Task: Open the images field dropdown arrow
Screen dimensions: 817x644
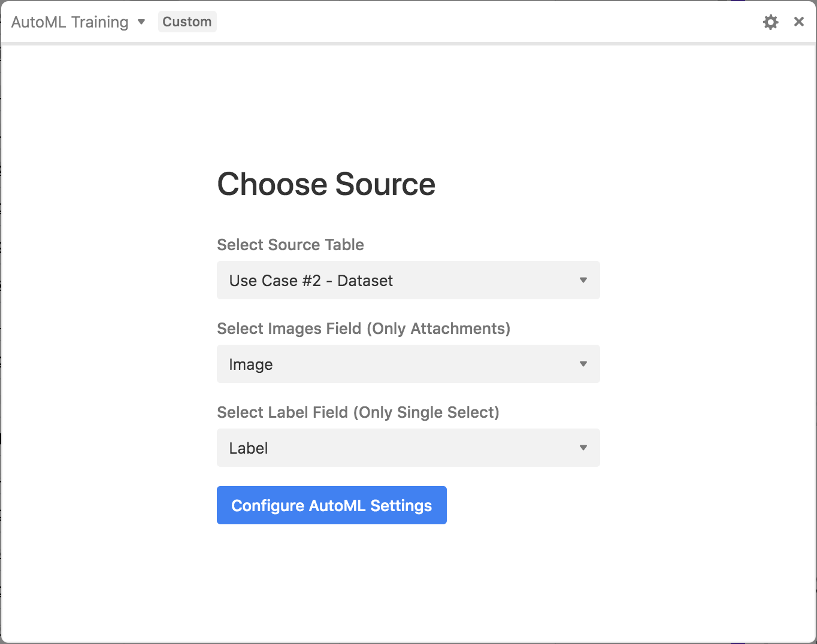Action: coord(583,364)
